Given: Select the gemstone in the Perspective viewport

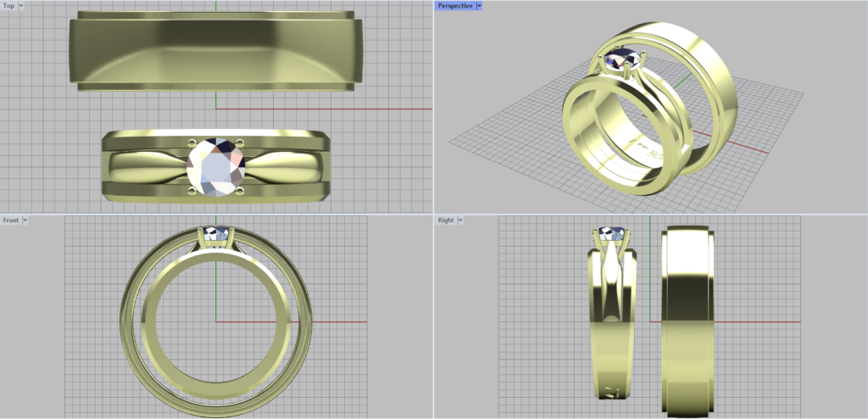Looking at the screenshot, I should click(x=624, y=58).
